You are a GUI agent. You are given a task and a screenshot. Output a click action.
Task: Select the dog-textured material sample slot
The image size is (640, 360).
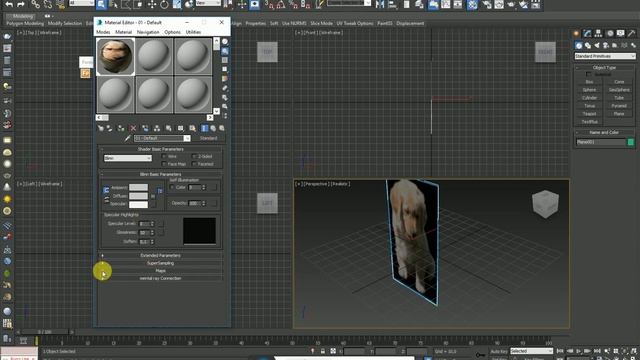pos(116,57)
